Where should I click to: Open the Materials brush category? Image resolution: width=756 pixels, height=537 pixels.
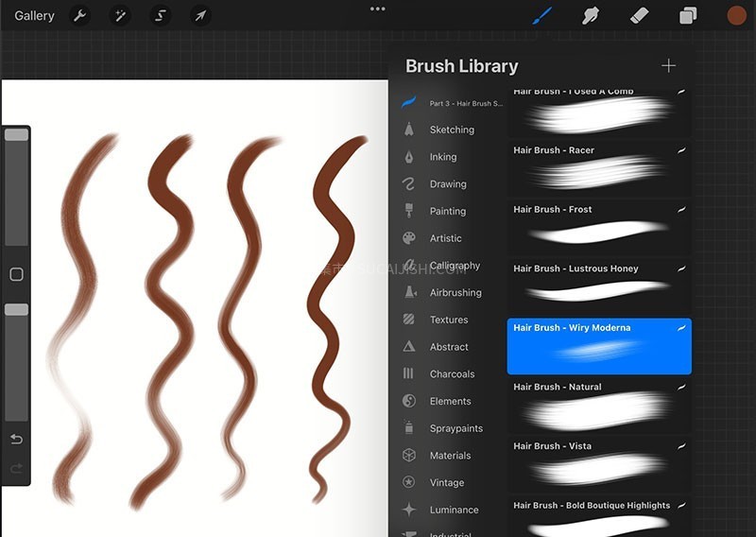click(452, 456)
